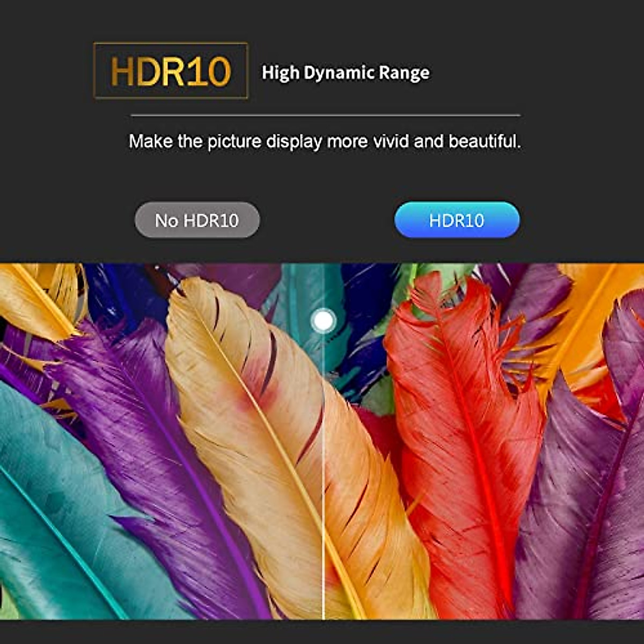Click the vertical comparison divider line

(x=323, y=483)
